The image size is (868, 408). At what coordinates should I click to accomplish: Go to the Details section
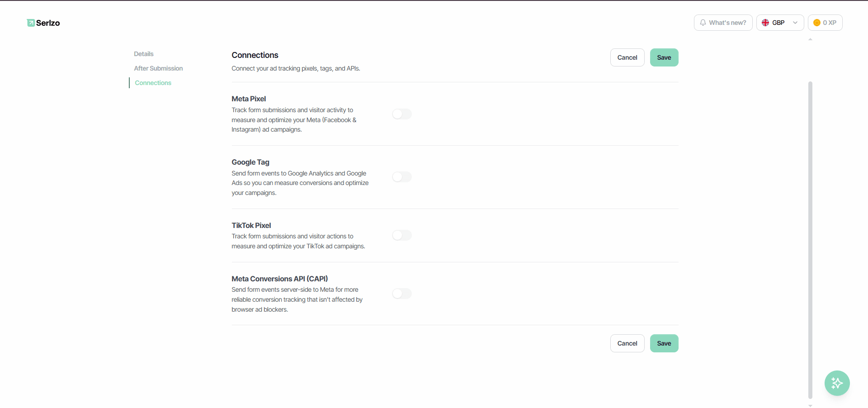click(144, 54)
